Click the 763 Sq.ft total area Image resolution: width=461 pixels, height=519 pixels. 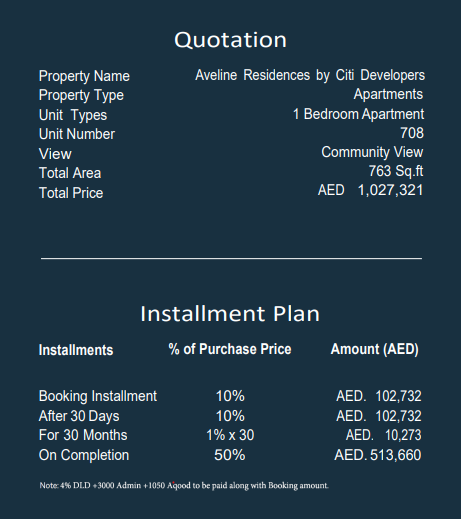pyautogui.click(x=396, y=171)
